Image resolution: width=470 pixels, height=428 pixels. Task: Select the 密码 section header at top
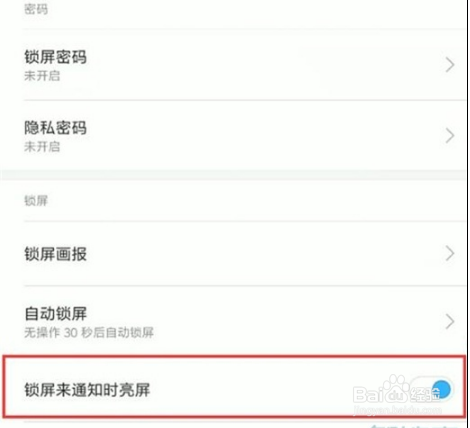[x=36, y=9]
